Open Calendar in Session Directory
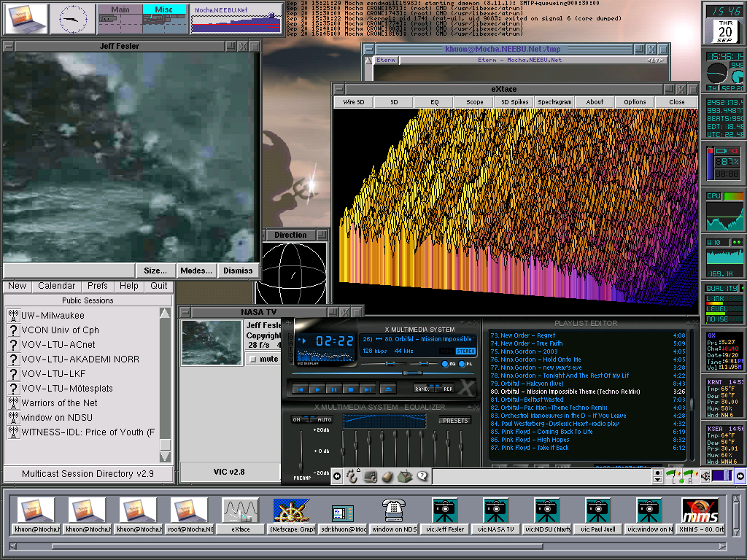This screenshot has width=747, height=560. coord(57,286)
